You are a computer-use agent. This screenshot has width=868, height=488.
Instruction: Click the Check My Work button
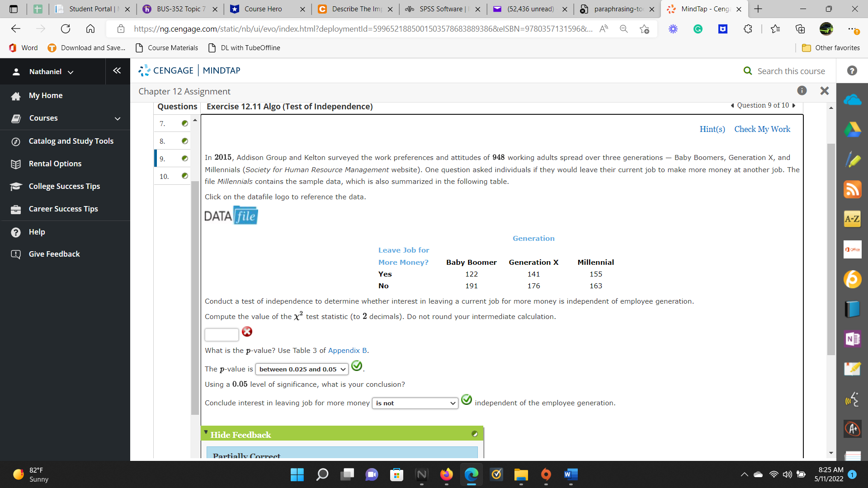(x=762, y=129)
